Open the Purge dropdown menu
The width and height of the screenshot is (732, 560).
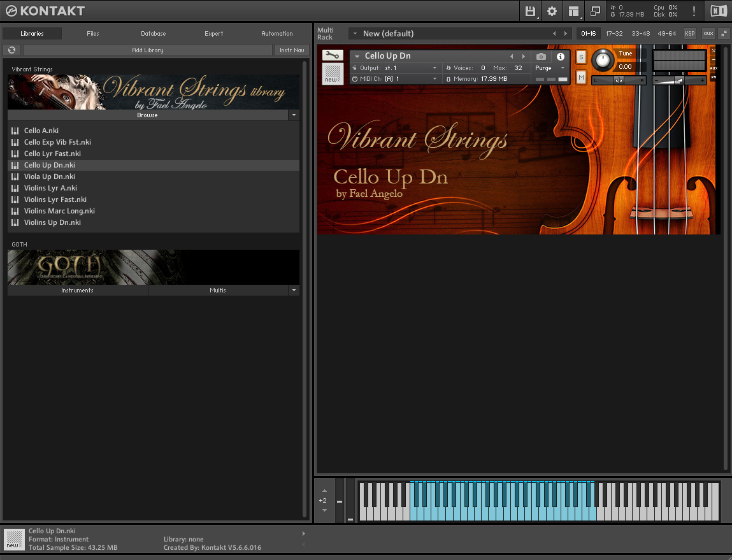(x=550, y=68)
